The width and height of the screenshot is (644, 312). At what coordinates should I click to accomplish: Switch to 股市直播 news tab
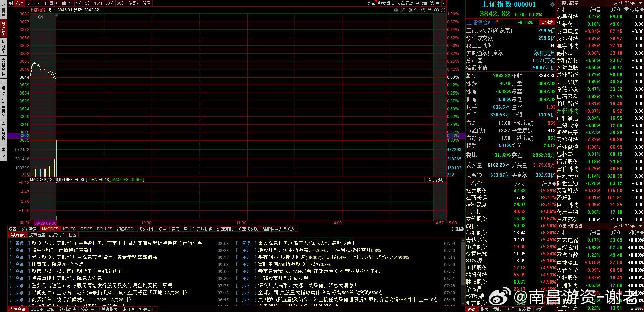click(x=37, y=235)
